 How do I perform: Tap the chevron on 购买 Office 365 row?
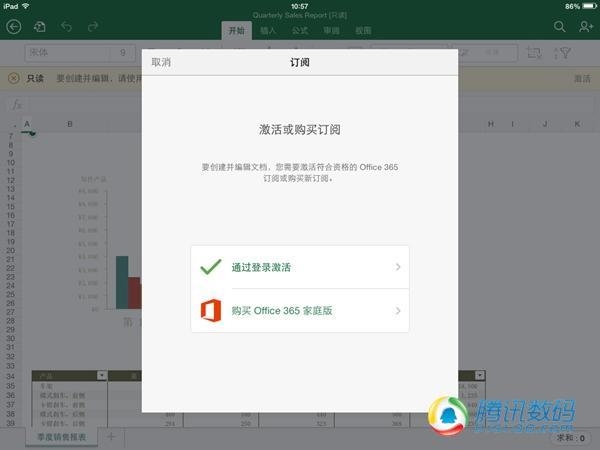398,311
